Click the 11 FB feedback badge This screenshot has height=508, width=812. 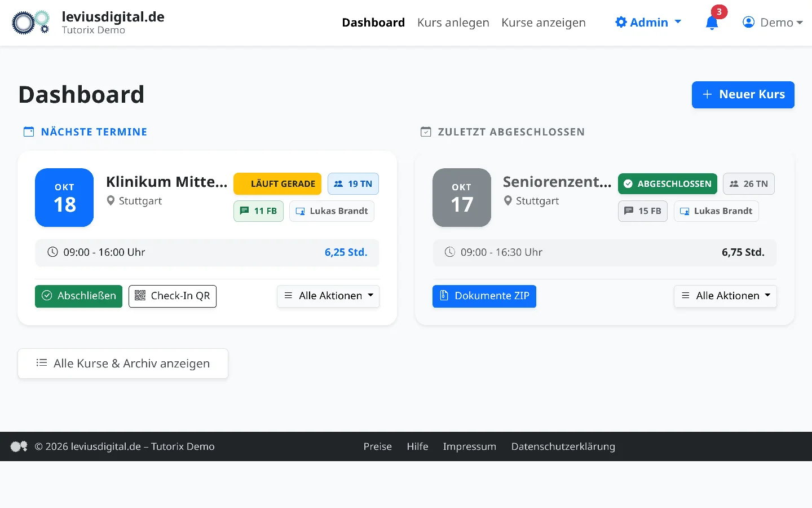[x=258, y=211]
